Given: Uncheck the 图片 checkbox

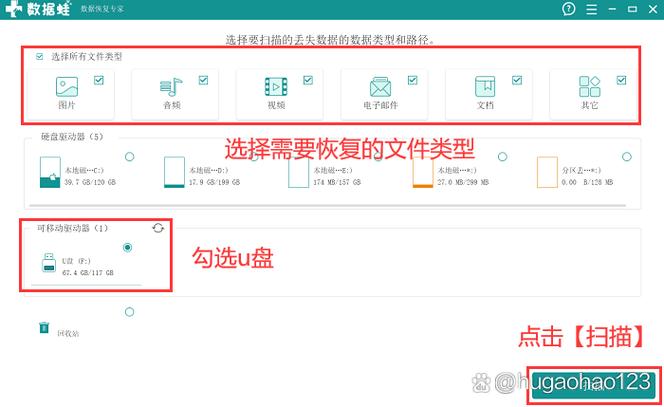Looking at the screenshot, I should pos(99,80).
